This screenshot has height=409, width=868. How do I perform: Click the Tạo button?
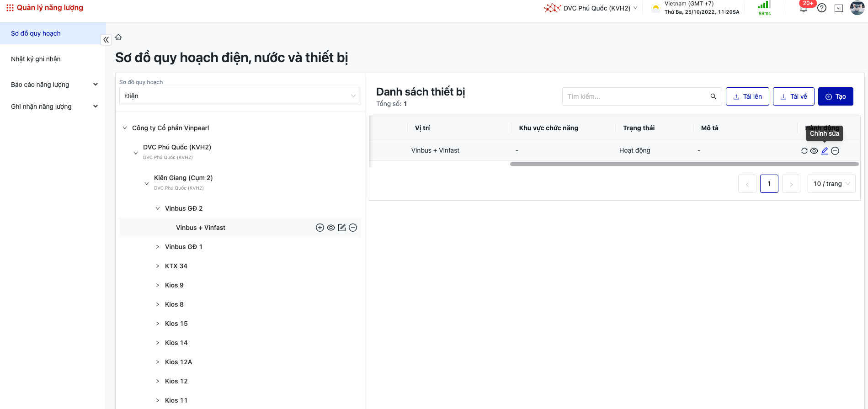pyautogui.click(x=836, y=96)
